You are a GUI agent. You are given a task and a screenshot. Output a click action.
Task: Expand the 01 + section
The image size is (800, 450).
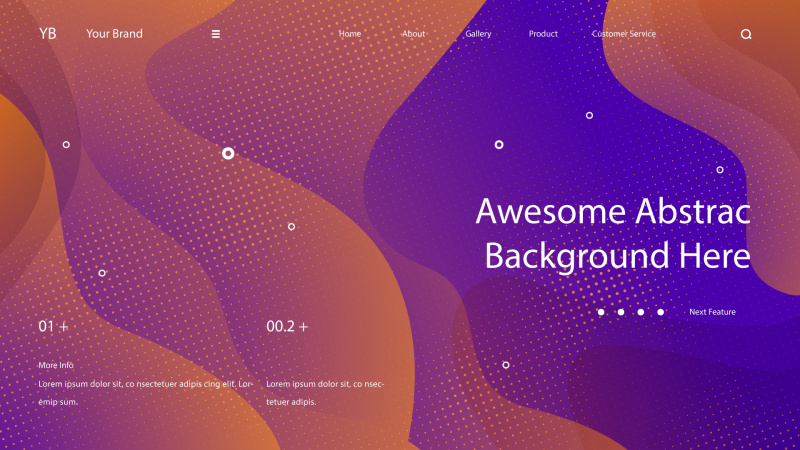(54, 327)
